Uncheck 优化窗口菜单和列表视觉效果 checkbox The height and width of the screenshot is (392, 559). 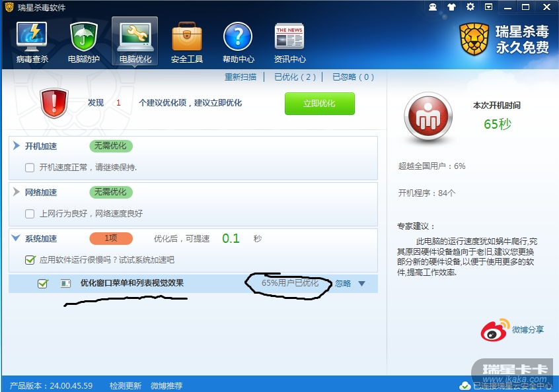(43, 283)
